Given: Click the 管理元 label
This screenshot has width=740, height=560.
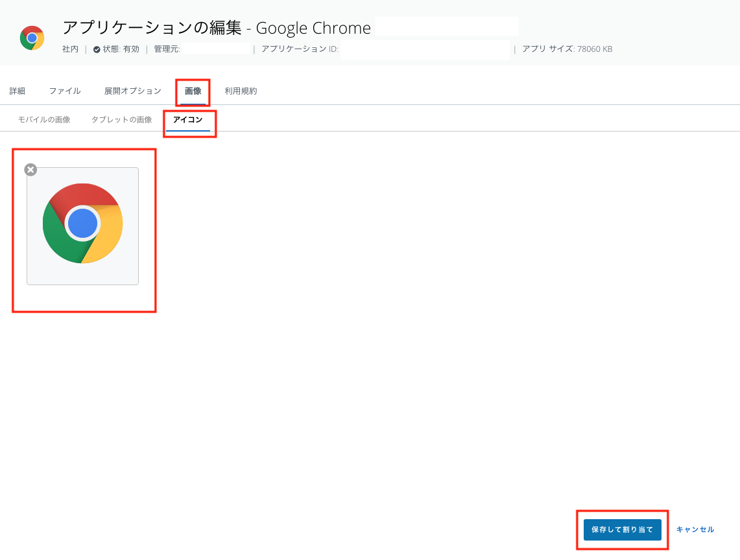Looking at the screenshot, I should [x=167, y=49].
